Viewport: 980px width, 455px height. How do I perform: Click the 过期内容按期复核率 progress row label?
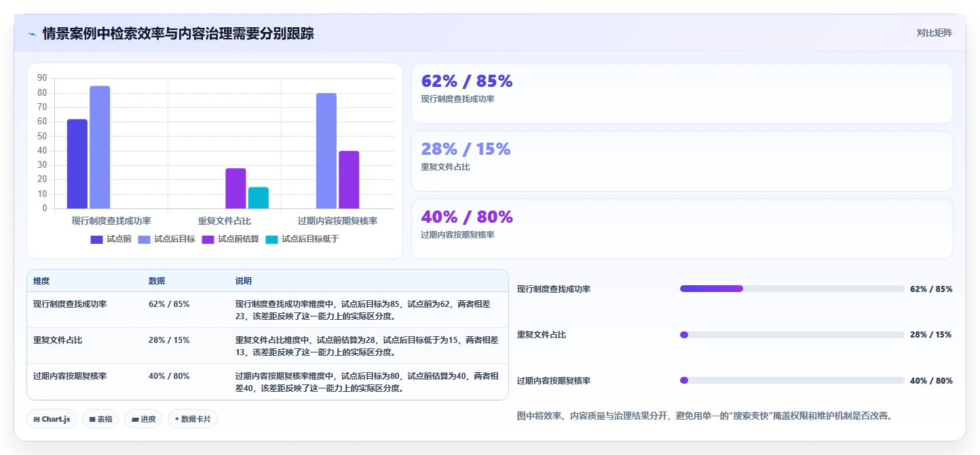click(x=554, y=381)
